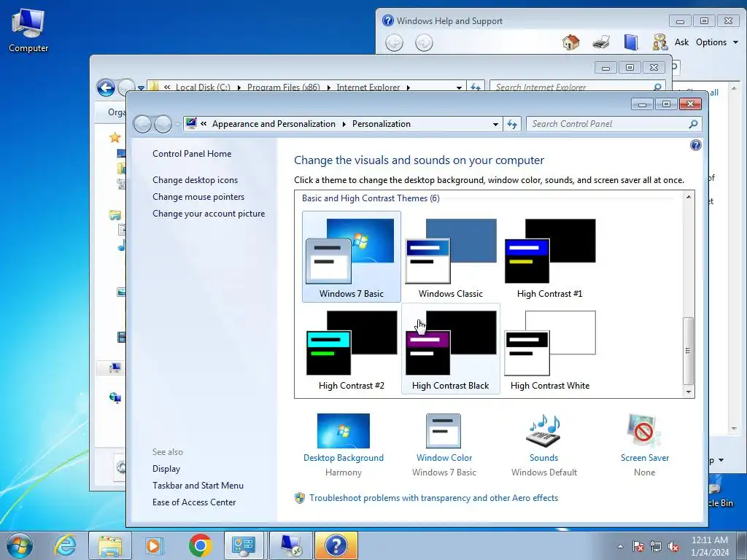Click the Window Color link

(x=444, y=458)
